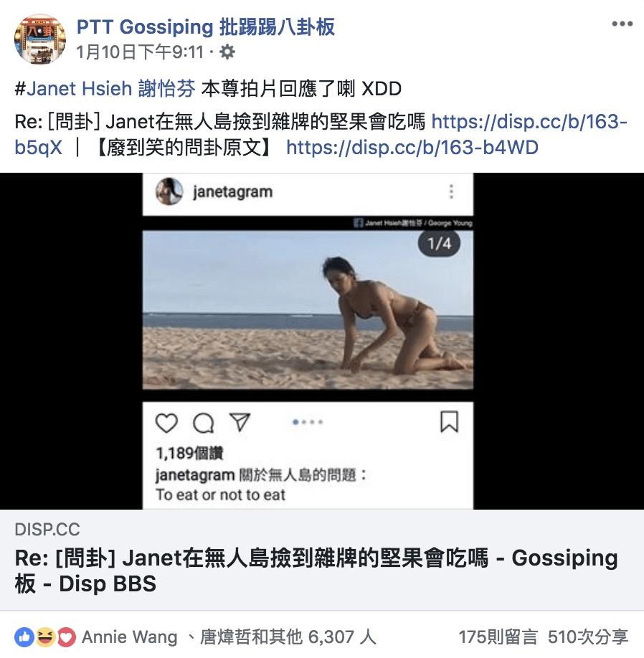Click the blue thumbs-up reaction icon
The height and width of the screenshot is (658, 644).
[x=24, y=637]
